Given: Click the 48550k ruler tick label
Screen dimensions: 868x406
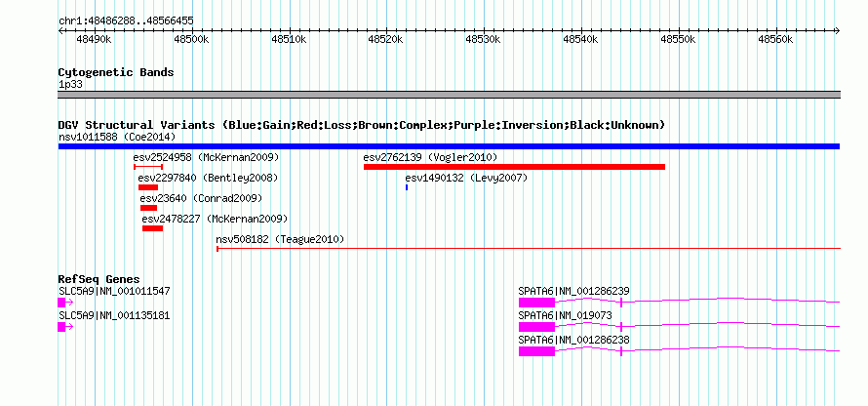Looking at the screenshot, I should (x=679, y=39).
